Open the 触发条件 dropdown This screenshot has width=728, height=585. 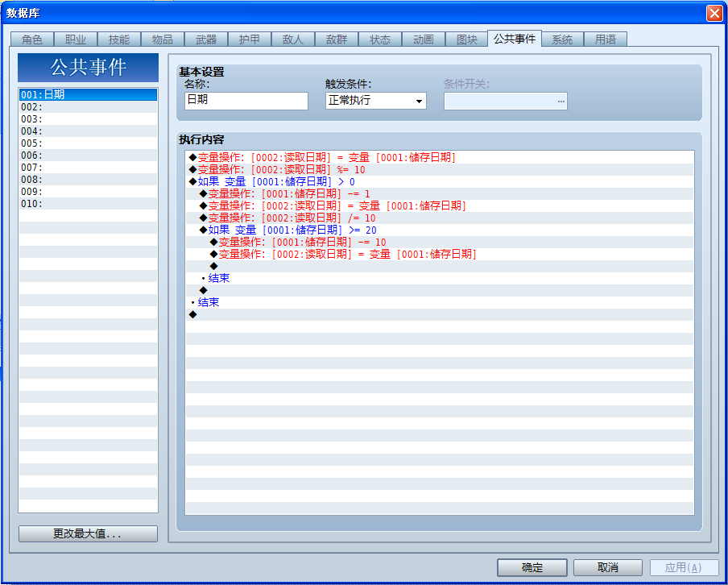(375, 101)
